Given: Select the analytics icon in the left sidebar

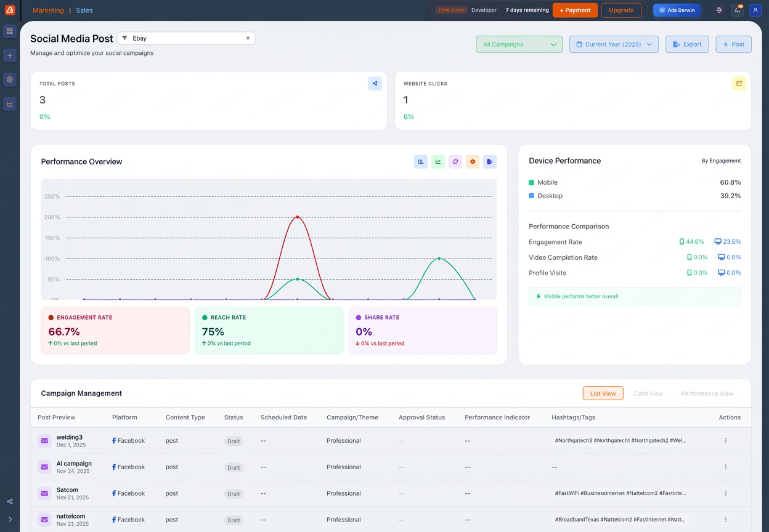Looking at the screenshot, I should [x=10, y=103].
